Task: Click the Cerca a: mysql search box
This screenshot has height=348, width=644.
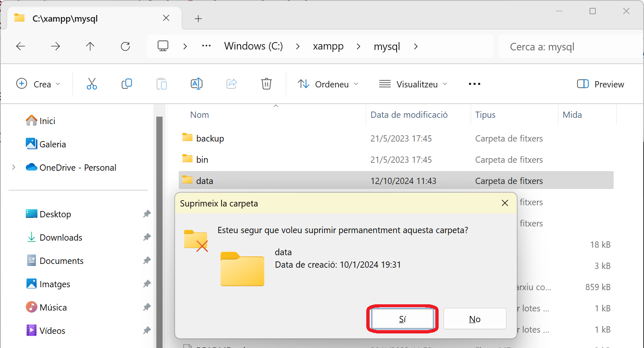Action: [x=570, y=47]
